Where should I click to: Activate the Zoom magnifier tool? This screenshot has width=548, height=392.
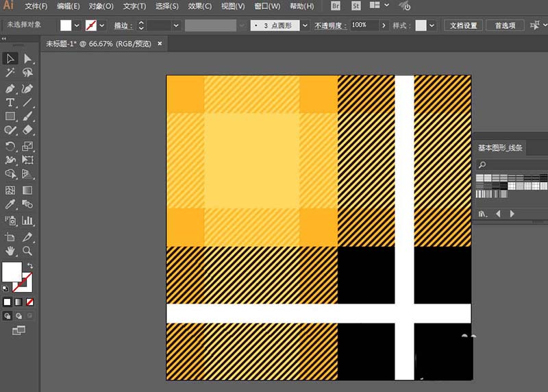point(27,251)
